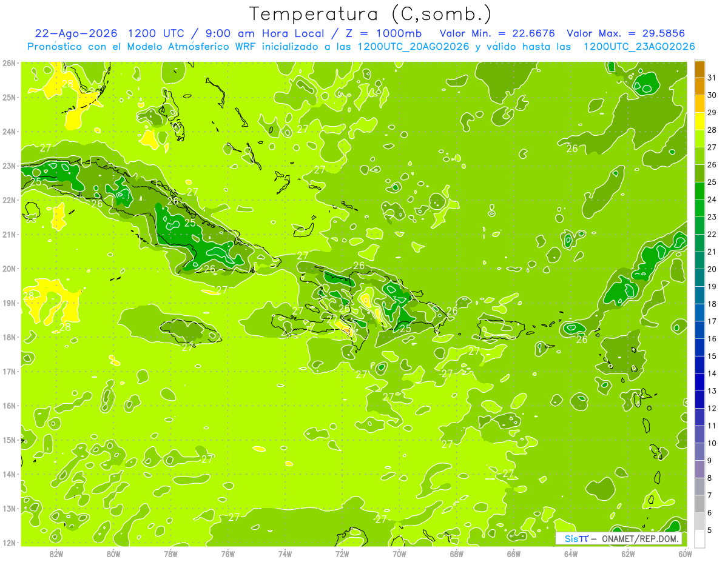Click the latitude axis label '12N'
The image size is (728, 562).
[9, 543]
